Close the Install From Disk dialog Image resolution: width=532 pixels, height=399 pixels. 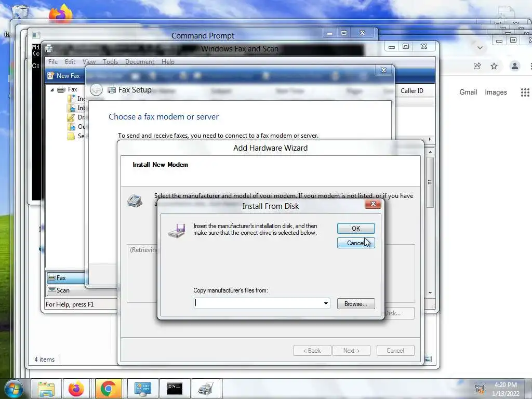[373, 204]
